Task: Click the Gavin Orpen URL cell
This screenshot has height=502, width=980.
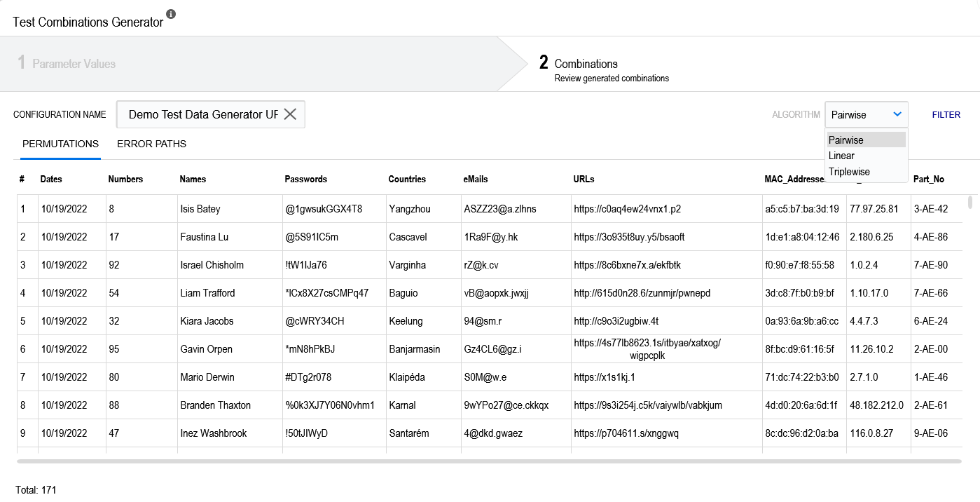Action: (x=647, y=349)
